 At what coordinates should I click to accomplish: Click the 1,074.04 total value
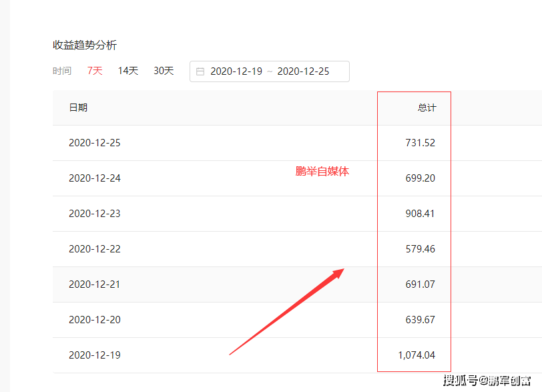pyautogui.click(x=417, y=355)
